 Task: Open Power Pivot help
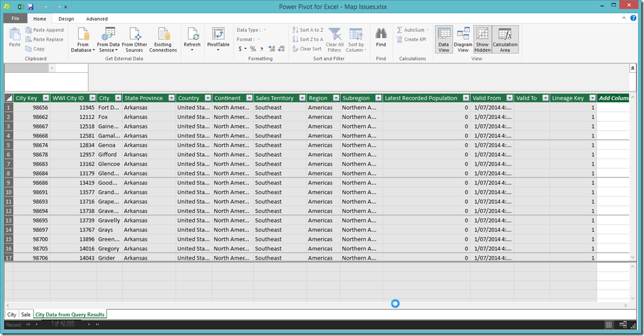click(633, 18)
